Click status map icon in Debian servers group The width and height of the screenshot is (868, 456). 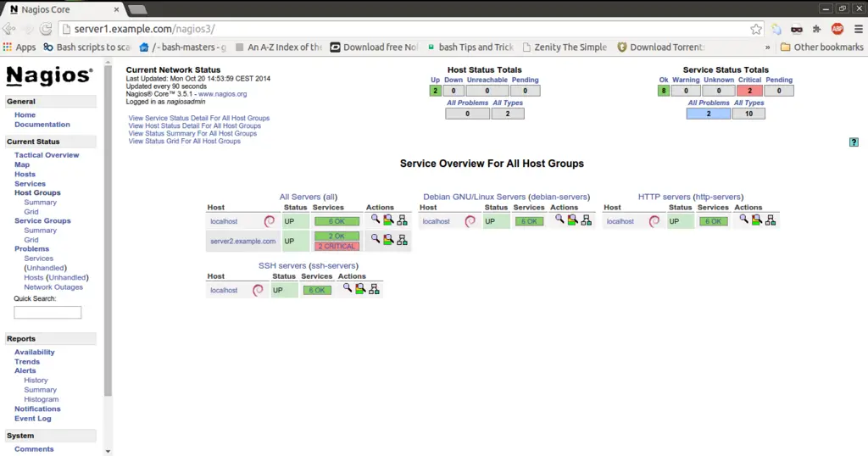pyautogui.click(x=587, y=220)
